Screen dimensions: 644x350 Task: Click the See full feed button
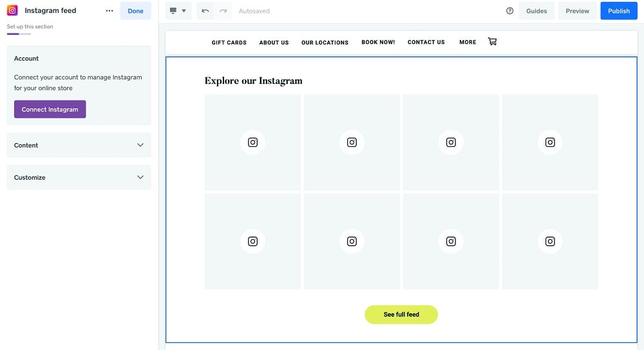coord(401,315)
